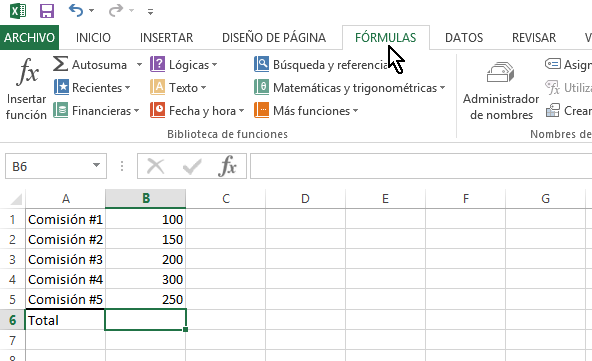Switch to the DATOS tab
The width and height of the screenshot is (592, 361).
[x=464, y=37]
